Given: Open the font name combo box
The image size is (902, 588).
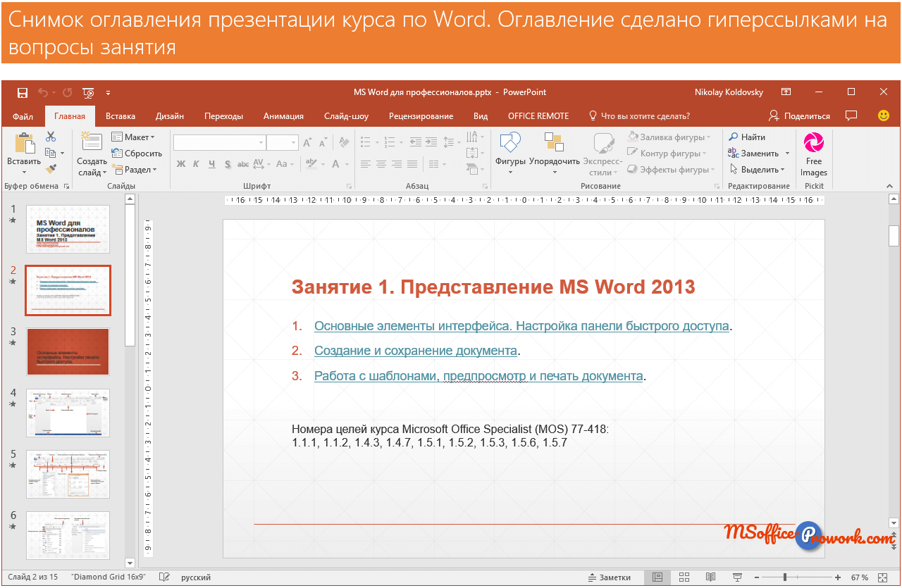Looking at the screenshot, I should 219,143.
